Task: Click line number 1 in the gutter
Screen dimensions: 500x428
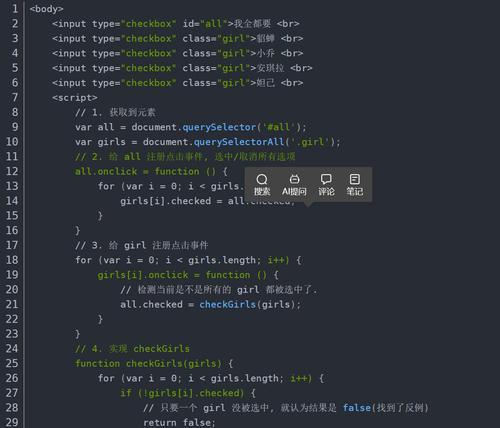Action: click(x=15, y=9)
